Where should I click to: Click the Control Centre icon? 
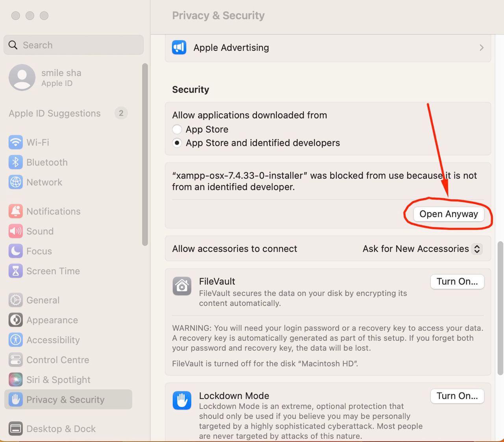[x=16, y=360]
